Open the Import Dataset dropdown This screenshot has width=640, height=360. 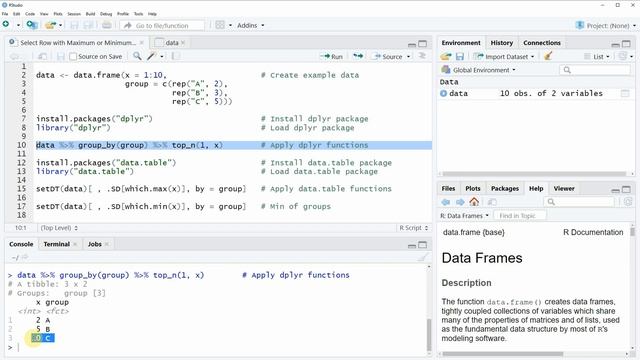click(504, 57)
